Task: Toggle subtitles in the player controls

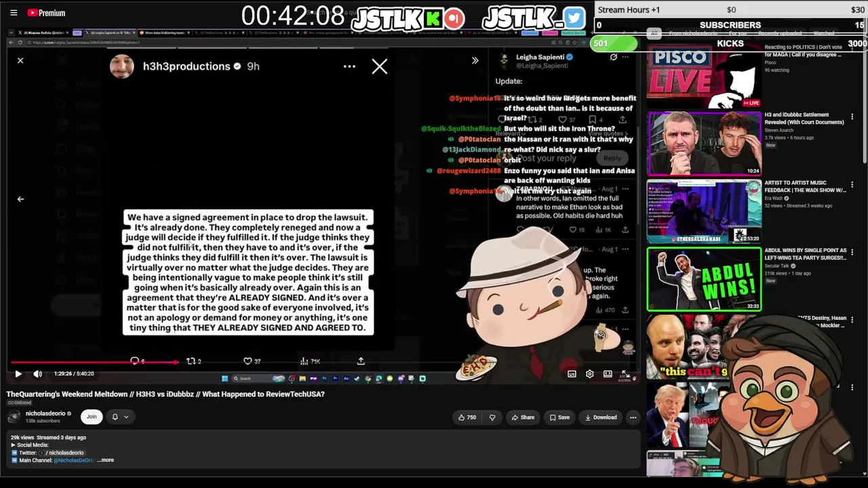Action: point(572,373)
